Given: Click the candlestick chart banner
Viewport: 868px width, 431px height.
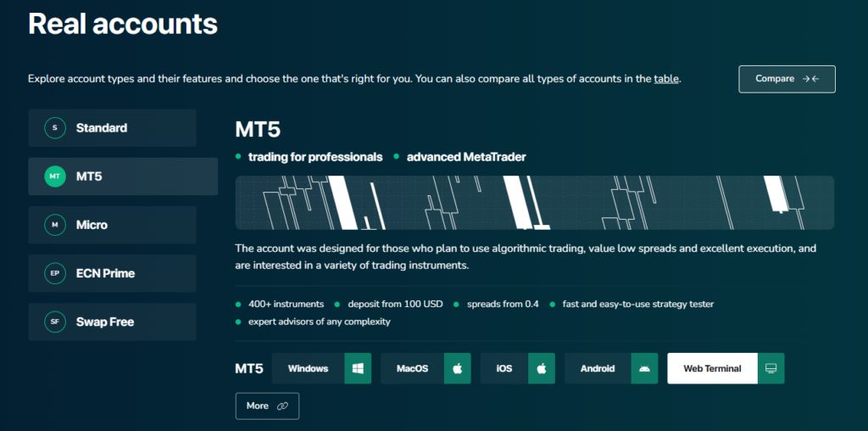Looking at the screenshot, I should [x=535, y=203].
